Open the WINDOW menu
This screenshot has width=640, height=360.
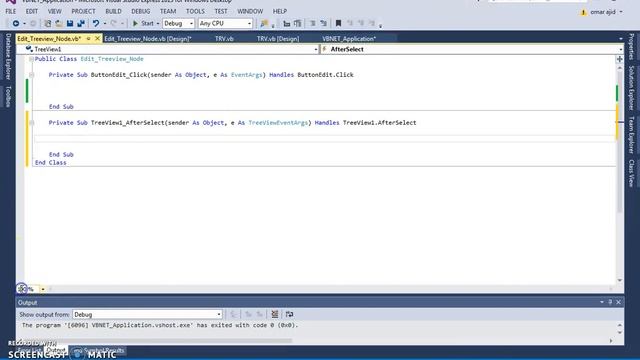(250, 11)
